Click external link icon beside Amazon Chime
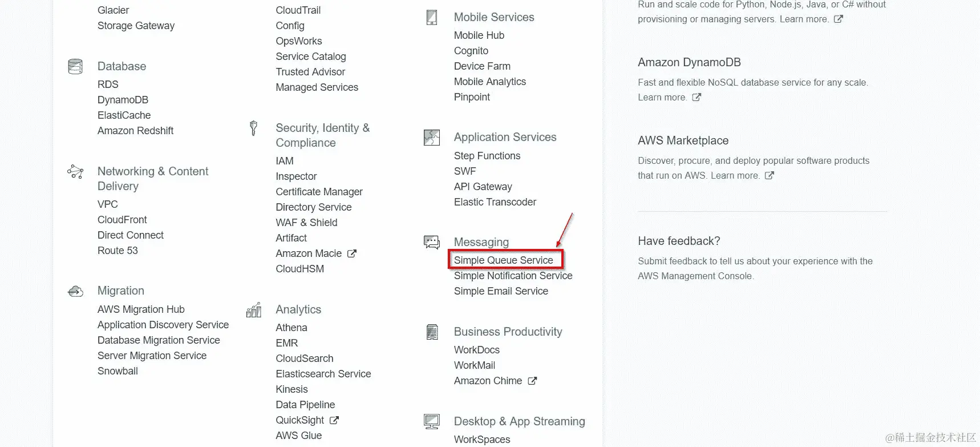 click(532, 381)
